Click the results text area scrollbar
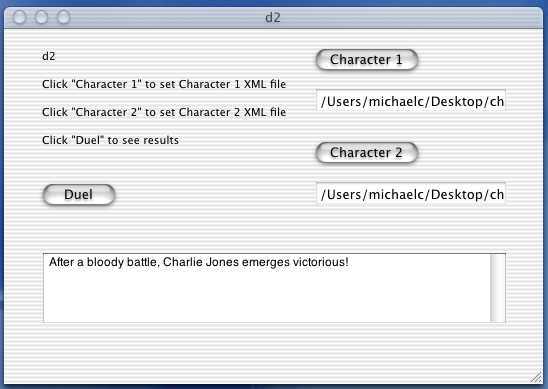Image resolution: width=548 pixels, height=389 pixels. (x=498, y=288)
